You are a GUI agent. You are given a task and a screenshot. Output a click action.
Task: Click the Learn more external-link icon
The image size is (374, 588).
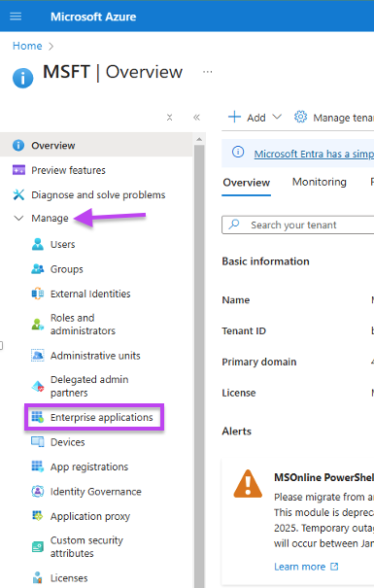[x=334, y=567]
